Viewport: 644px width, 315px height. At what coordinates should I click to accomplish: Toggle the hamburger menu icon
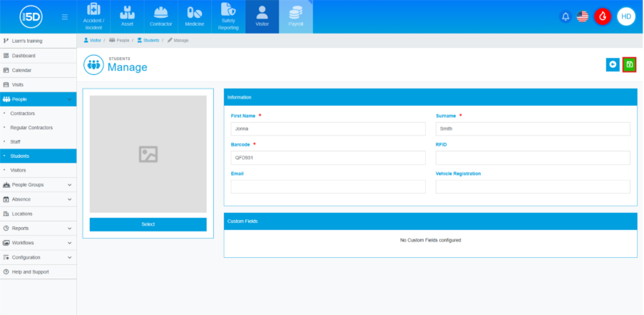pyautogui.click(x=65, y=16)
